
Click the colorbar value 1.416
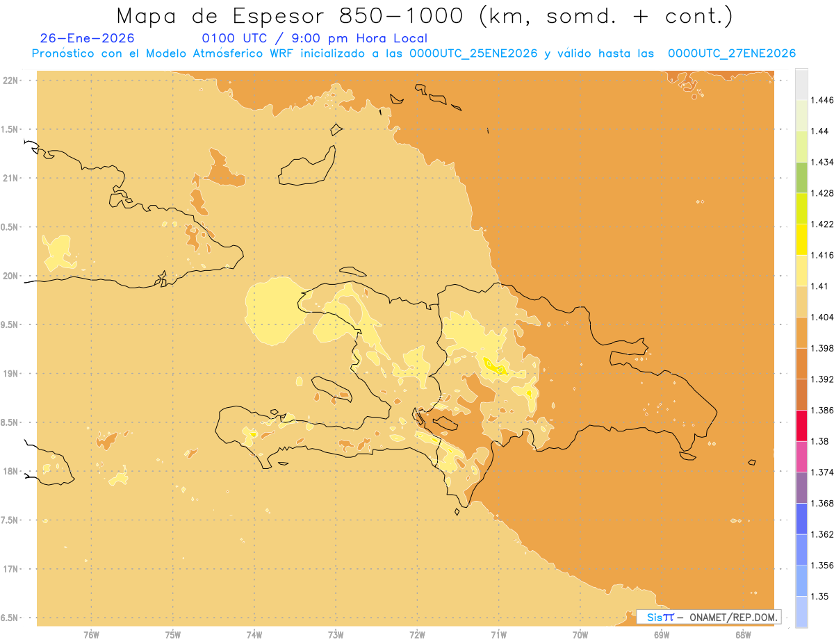coord(821,256)
